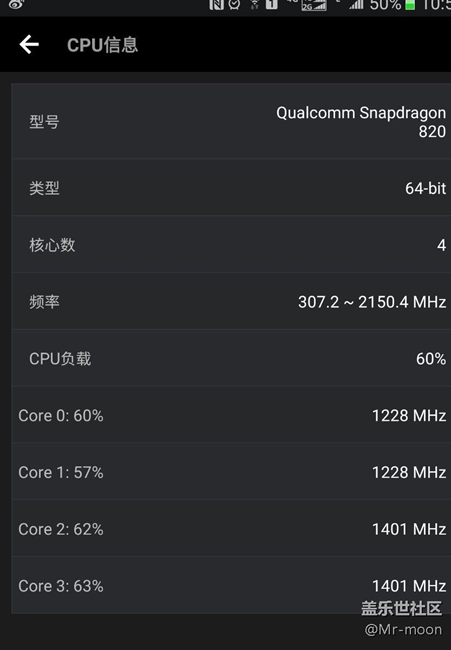Select the Core 3: 63% row
451x650 pixels.
(231, 585)
